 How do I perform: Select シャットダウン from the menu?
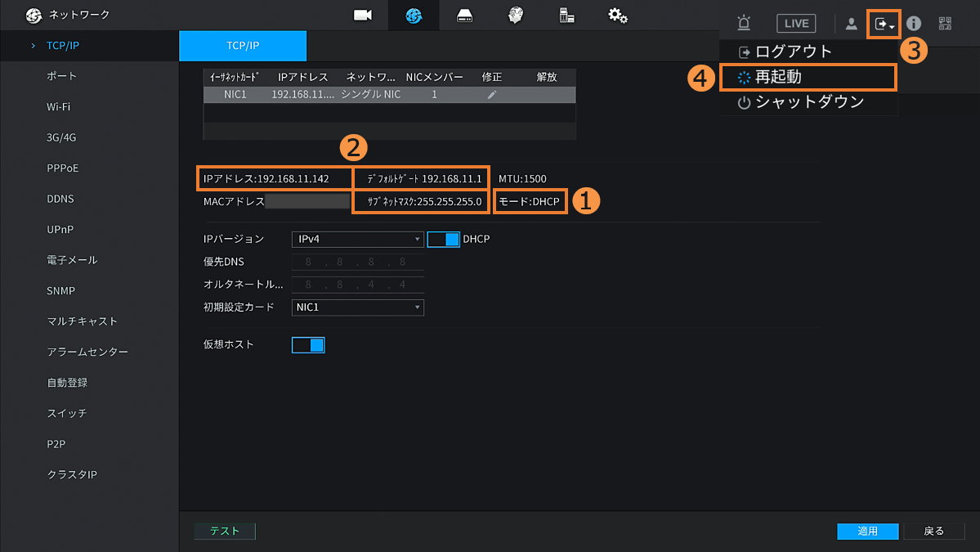pyautogui.click(x=808, y=102)
